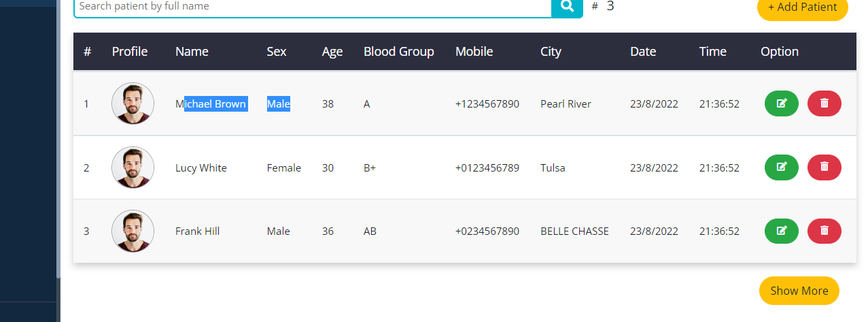Open Lucy White's profile photo
Viewport: 868px width, 322px height.
(133, 167)
